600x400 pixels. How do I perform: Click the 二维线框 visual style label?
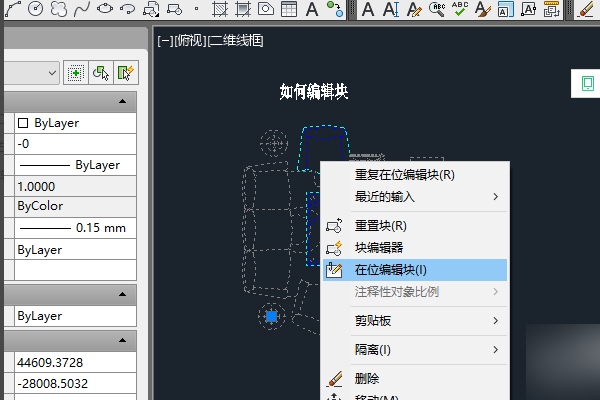(x=235, y=41)
